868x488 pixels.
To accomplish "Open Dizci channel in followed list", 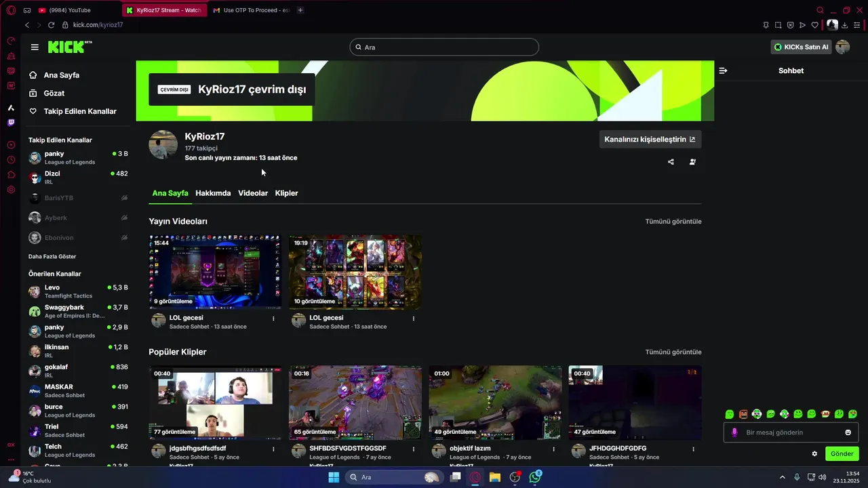I will 78,178.
